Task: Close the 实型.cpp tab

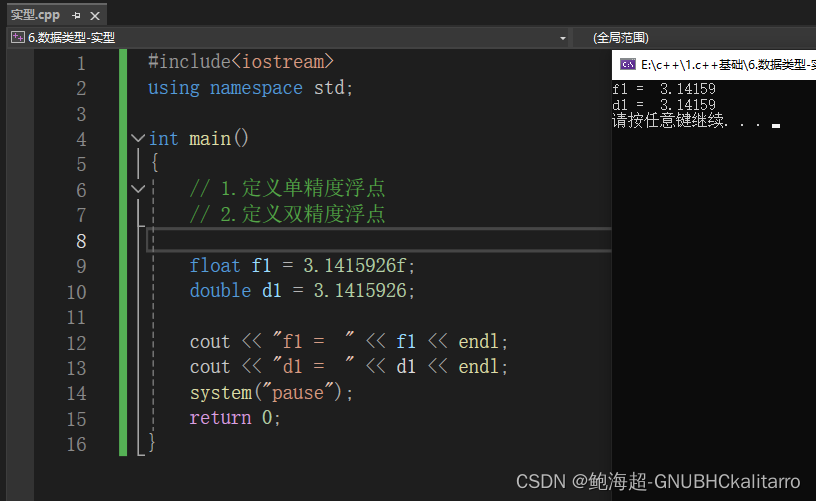Action: point(95,16)
